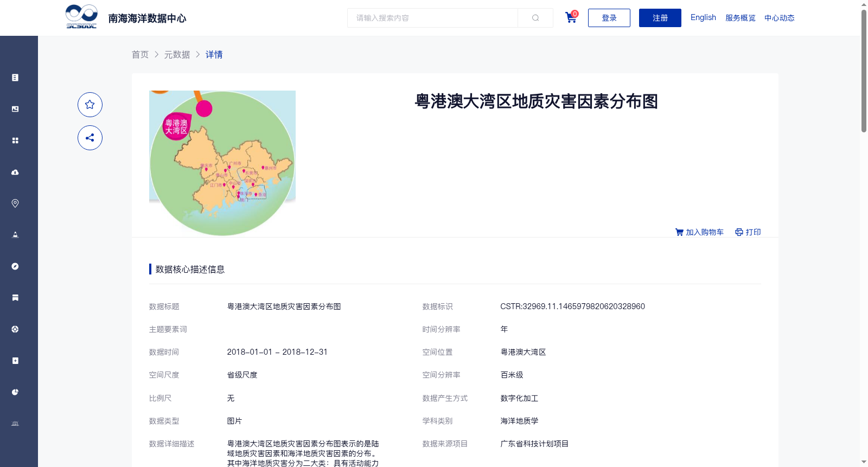This screenshot has width=868, height=467.
Task: Click the print icon beside 打印
Action: pos(739,232)
